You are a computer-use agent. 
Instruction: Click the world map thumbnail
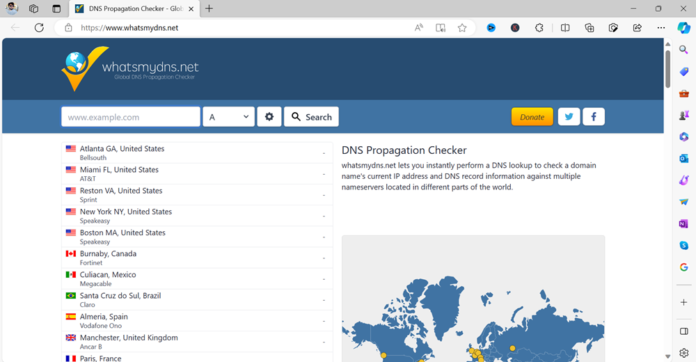pyautogui.click(x=473, y=299)
